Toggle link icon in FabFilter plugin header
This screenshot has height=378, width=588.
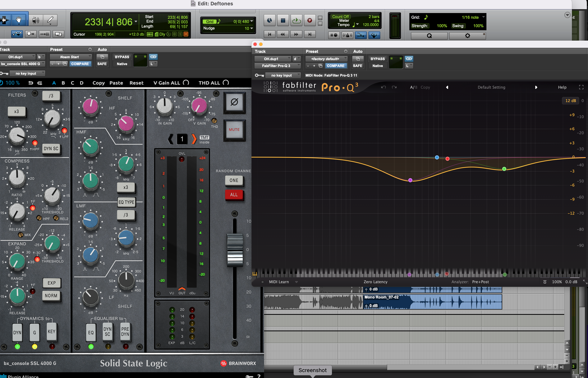coord(409,59)
